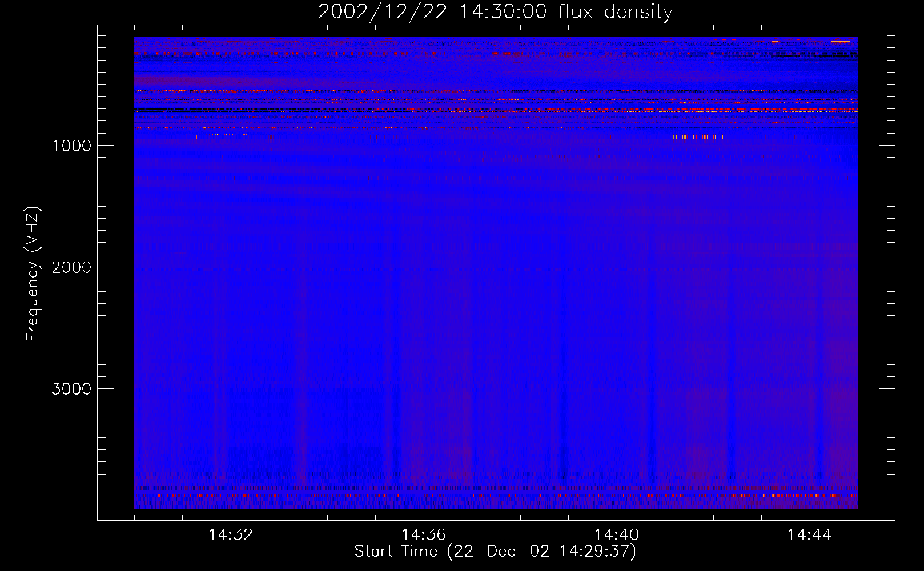924x571 pixels.
Task: Click the '14:44' time tick label
Action: (x=810, y=535)
